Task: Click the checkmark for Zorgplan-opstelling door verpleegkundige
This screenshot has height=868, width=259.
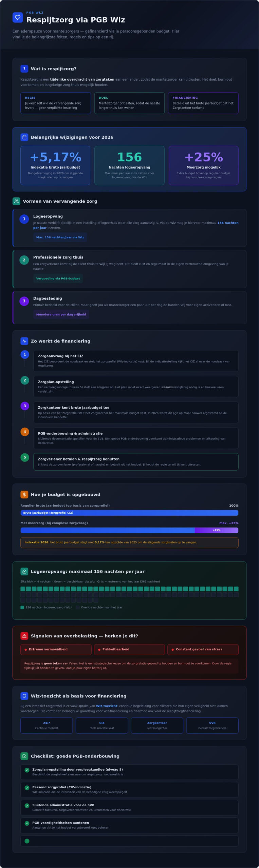Action: point(27,770)
